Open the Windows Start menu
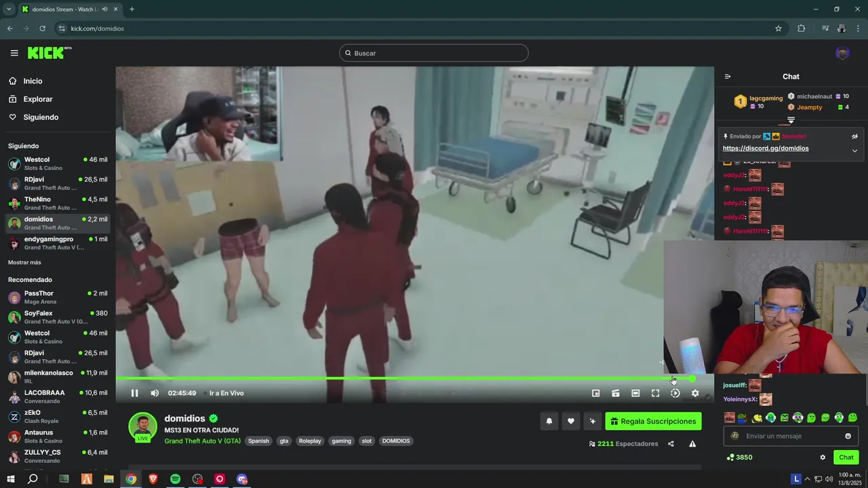This screenshot has height=488, width=868. coord(10,479)
